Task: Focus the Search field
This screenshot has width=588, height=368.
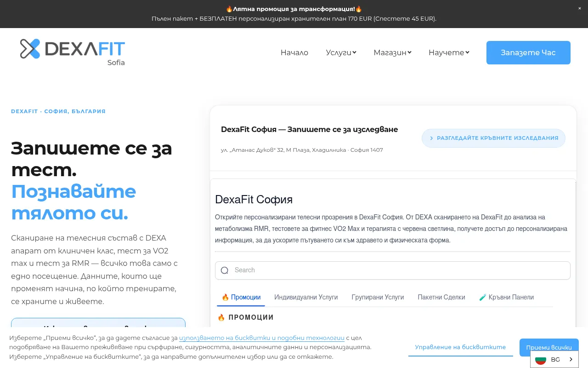Action: [393, 270]
